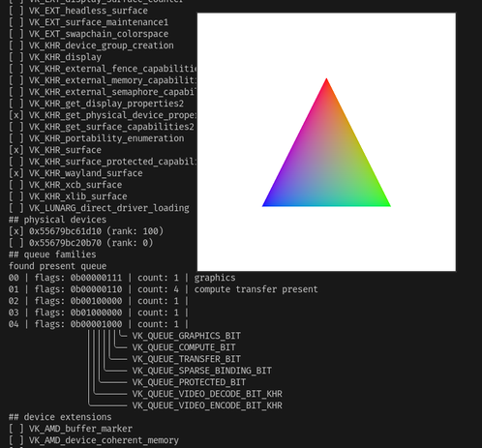This screenshot has width=482, height=448.
Task: Click the VK_QUEUE_VIDEO_DECODE_BIT_KHR label
Action: coord(207,394)
